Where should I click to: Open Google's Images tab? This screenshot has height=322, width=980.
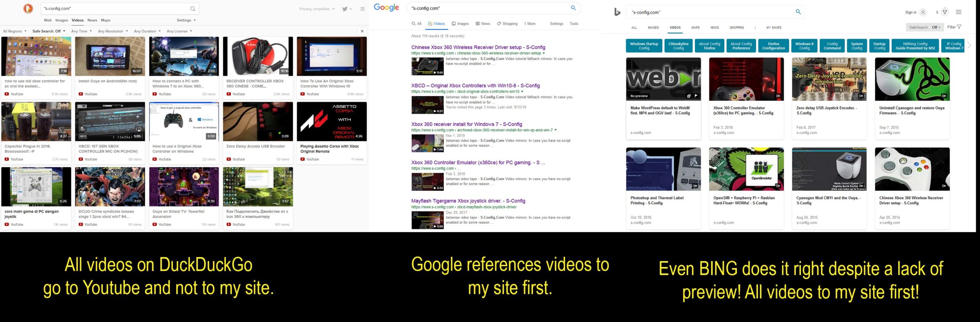tap(460, 24)
